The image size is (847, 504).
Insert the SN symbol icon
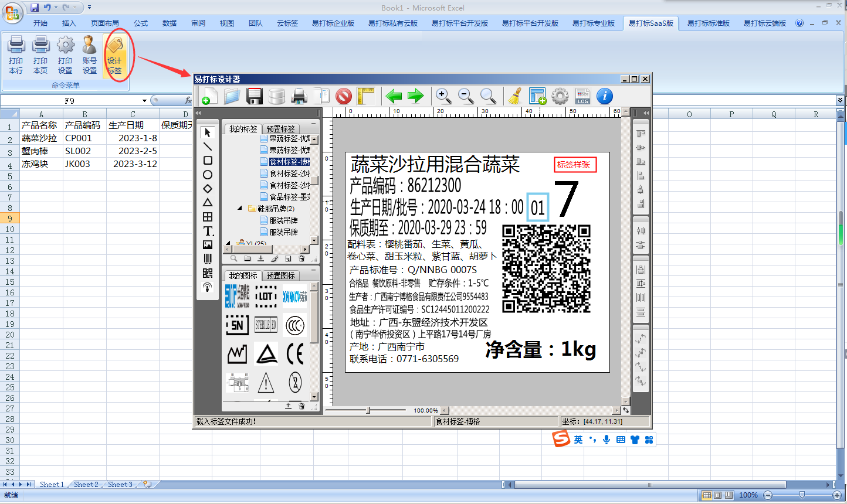pos(237,325)
